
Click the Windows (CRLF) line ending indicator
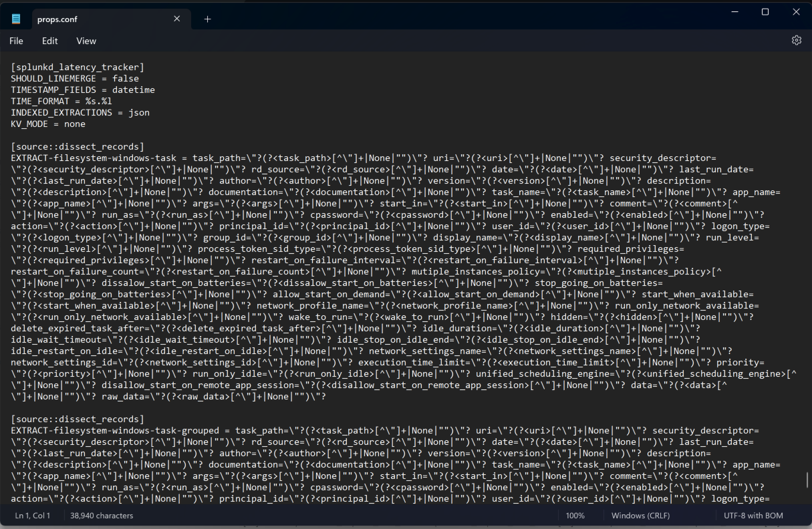(x=640, y=516)
